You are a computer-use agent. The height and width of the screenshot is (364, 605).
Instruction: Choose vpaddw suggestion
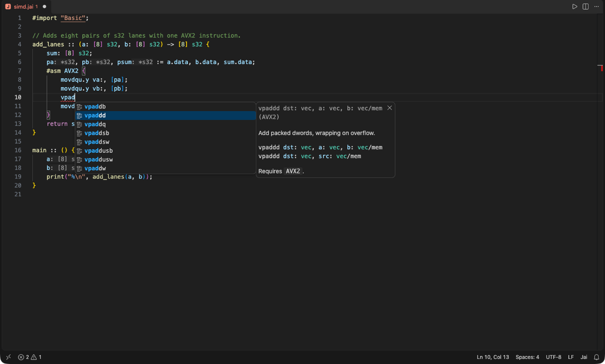pos(166,168)
